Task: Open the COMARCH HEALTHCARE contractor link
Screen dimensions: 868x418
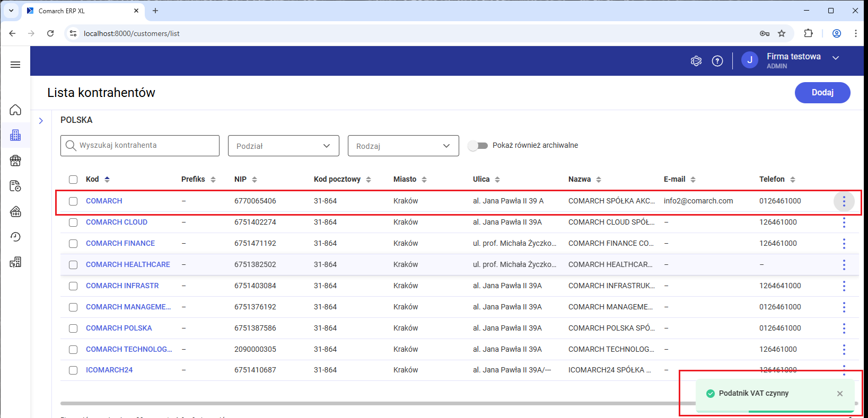Action: (x=128, y=264)
